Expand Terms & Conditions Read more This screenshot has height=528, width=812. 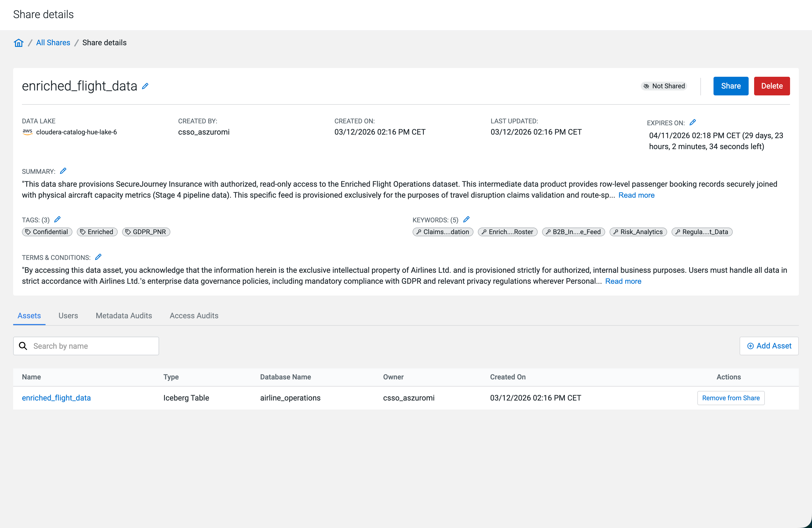(x=623, y=281)
